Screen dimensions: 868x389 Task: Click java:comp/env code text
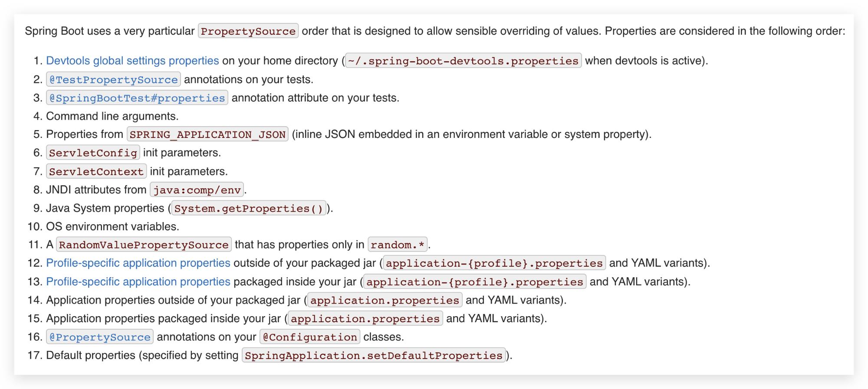tap(197, 190)
